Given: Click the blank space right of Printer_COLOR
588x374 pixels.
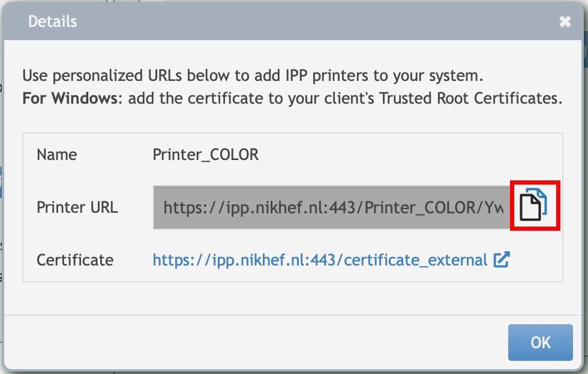Looking at the screenshot, I should tap(408, 155).
